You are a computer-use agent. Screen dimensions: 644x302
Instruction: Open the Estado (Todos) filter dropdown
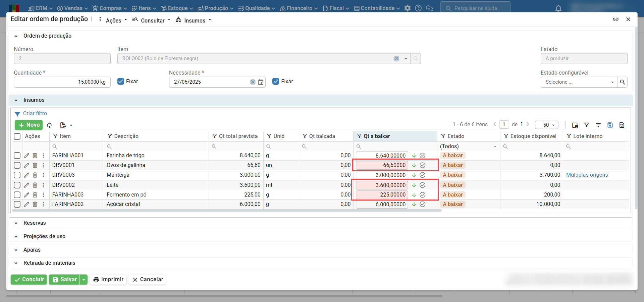coord(469,146)
